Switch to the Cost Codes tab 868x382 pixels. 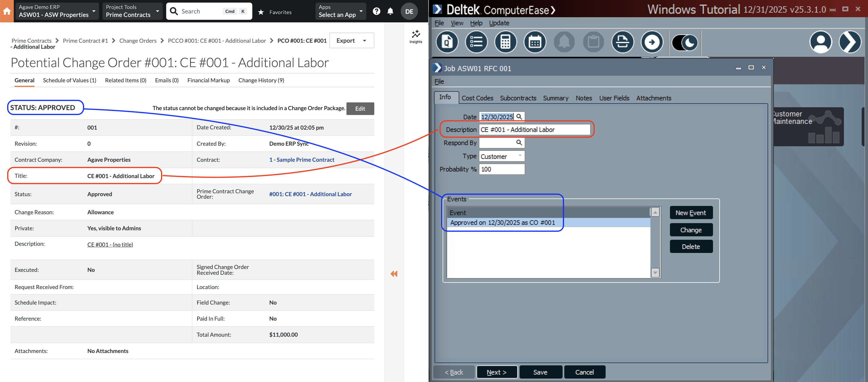tap(477, 98)
